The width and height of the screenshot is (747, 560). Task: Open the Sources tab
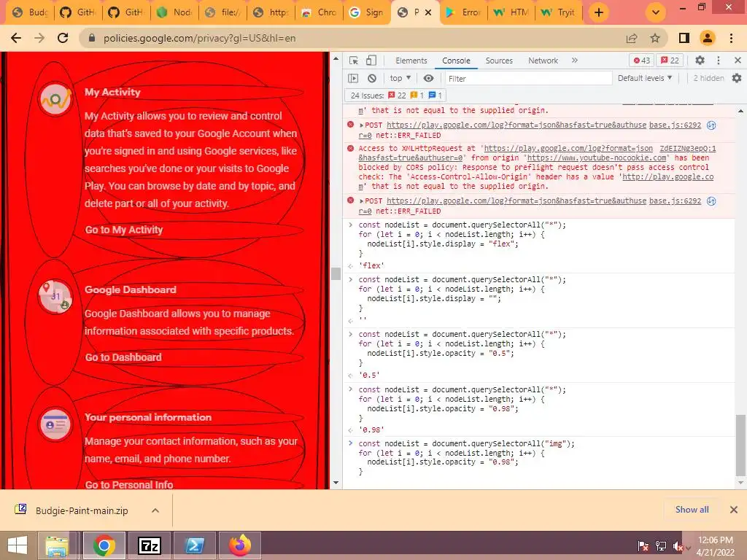[x=499, y=61]
